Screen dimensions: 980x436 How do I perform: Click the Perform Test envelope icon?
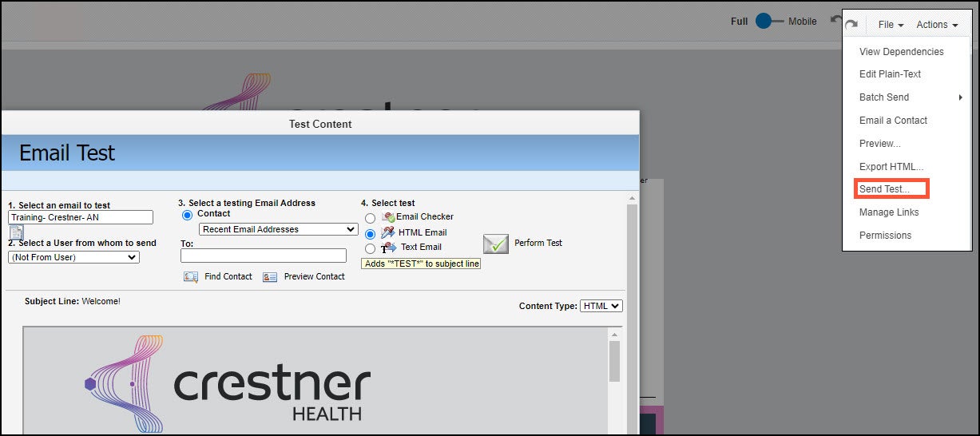click(x=495, y=244)
